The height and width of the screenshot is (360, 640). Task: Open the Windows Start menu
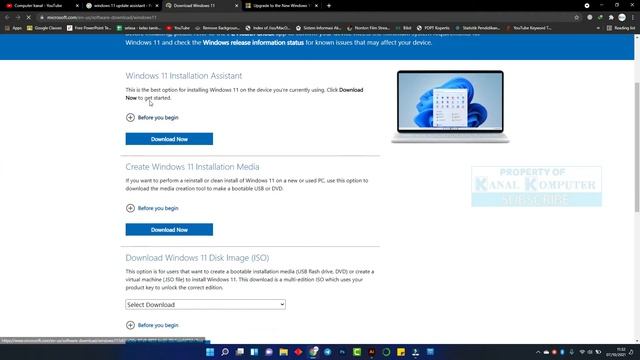click(210, 352)
